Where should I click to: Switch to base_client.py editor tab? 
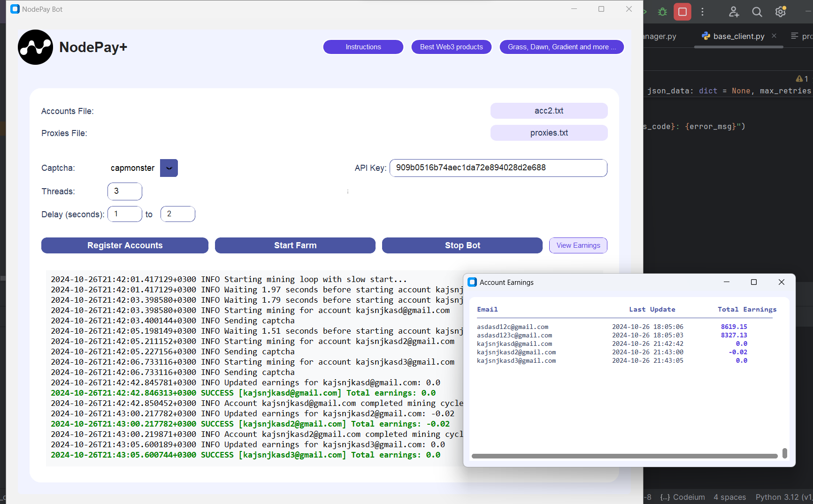[734, 36]
